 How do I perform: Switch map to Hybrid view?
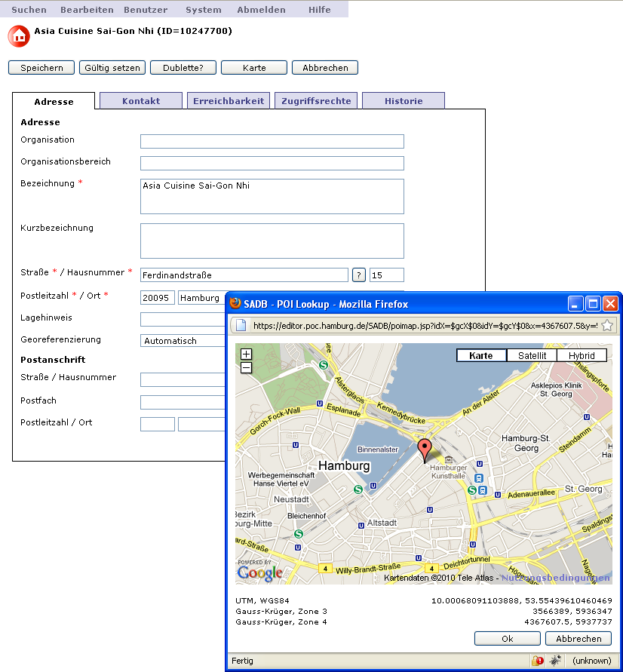[582, 355]
